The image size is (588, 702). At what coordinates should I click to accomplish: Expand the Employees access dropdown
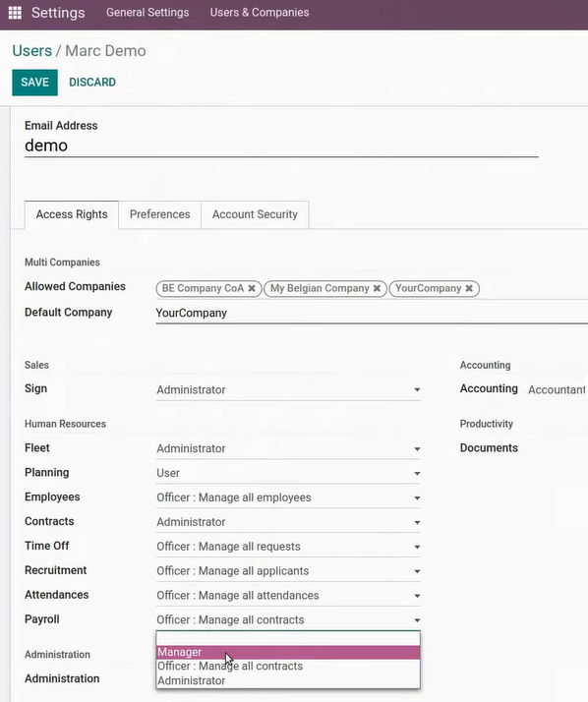coord(288,497)
